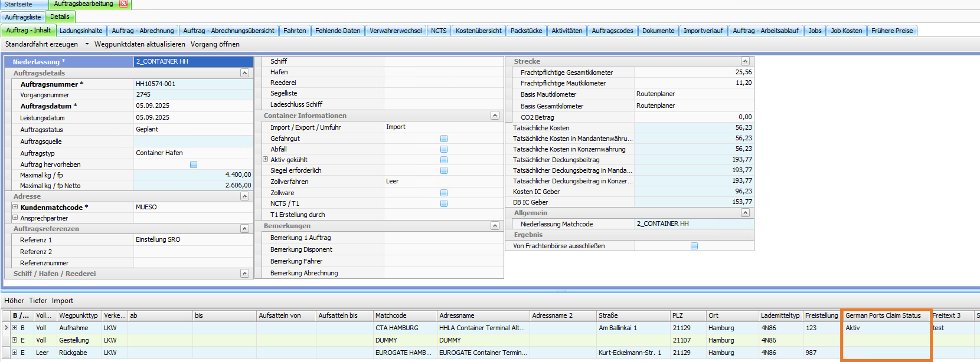Screen dimensions: 980x362
Task: Collapse the Adresse section
Action: point(244,196)
